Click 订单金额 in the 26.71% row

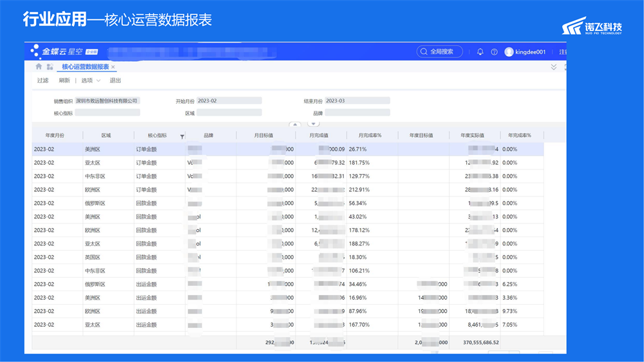coord(146,149)
